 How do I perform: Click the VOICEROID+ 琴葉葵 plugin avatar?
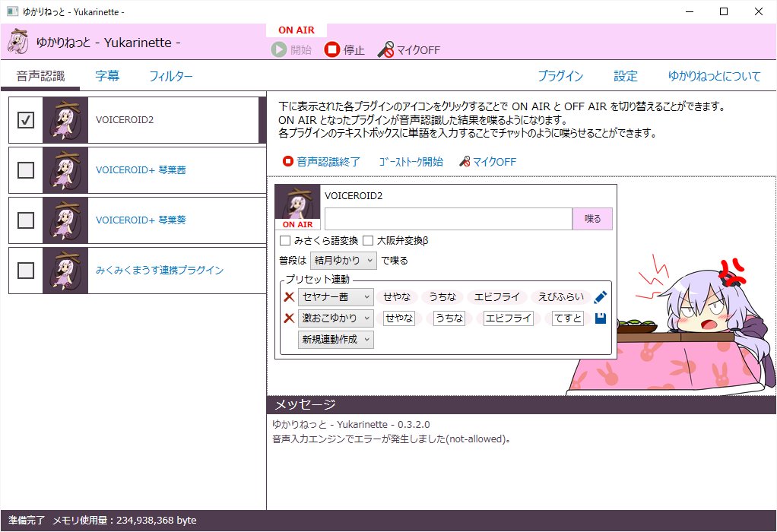coord(65,220)
